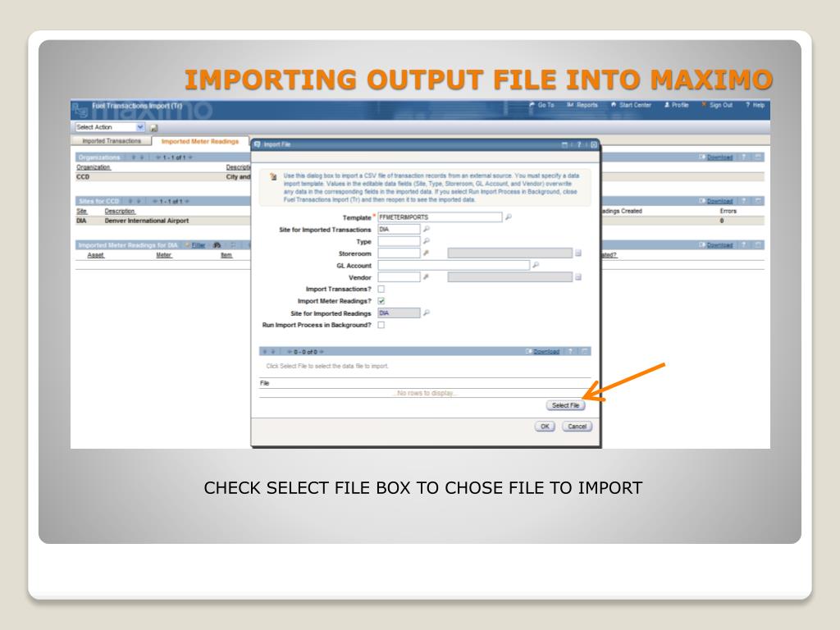The height and width of the screenshot is (630, 840).
Task: Sort by Organization column header
Action: [94, 167]
